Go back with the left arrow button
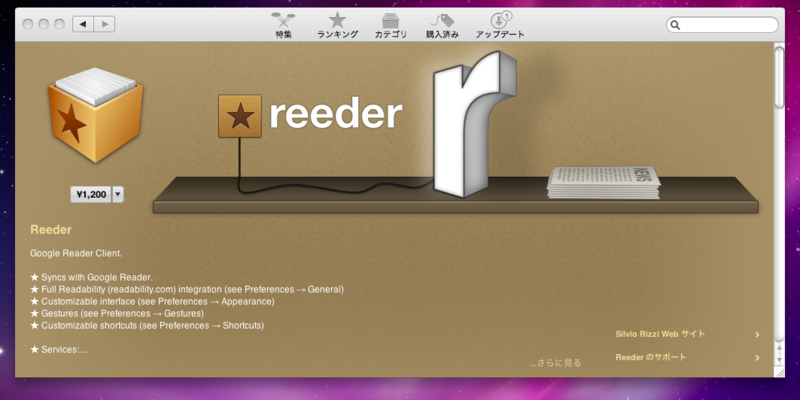 pyautogui.click(x=83, y=24)
